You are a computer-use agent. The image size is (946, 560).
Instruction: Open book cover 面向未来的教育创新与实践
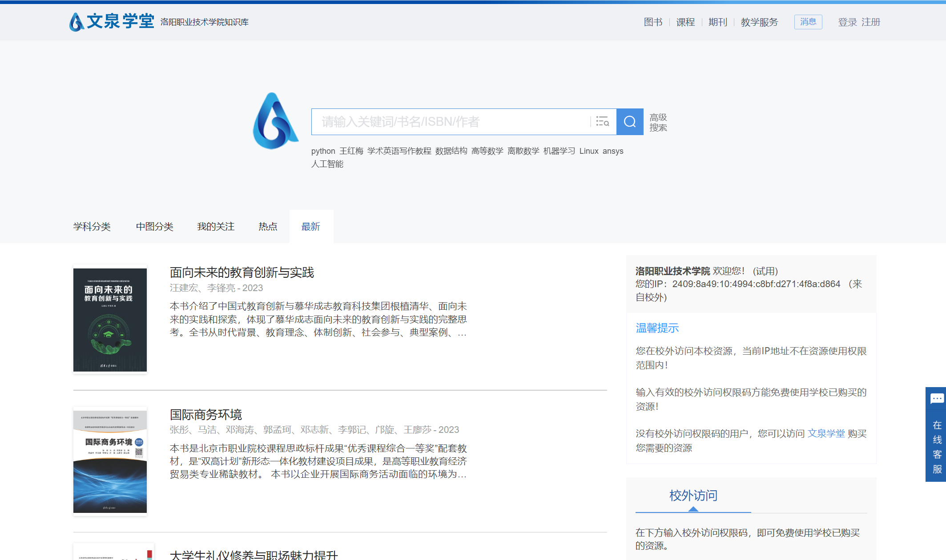tap(110, 320)
